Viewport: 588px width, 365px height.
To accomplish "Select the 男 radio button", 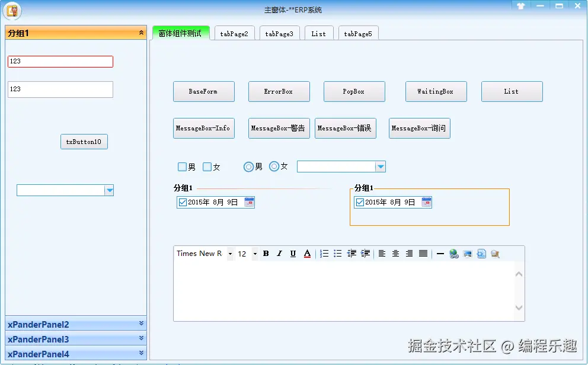I will pos(248,167).
